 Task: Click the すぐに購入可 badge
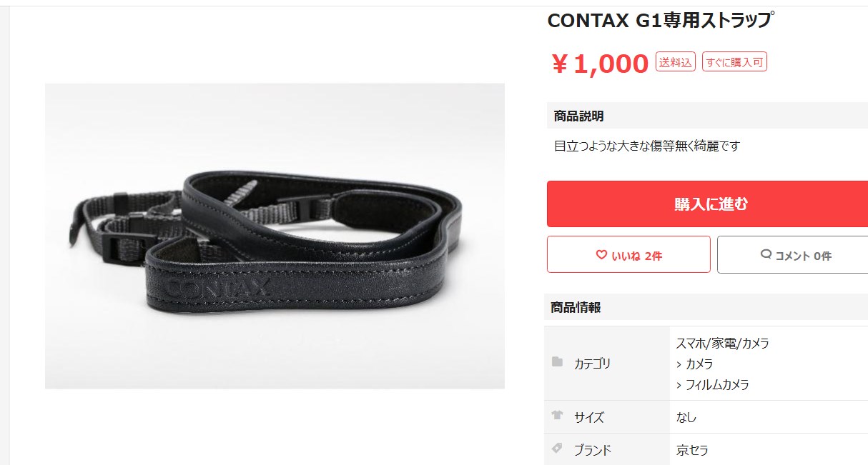[734, 62]
